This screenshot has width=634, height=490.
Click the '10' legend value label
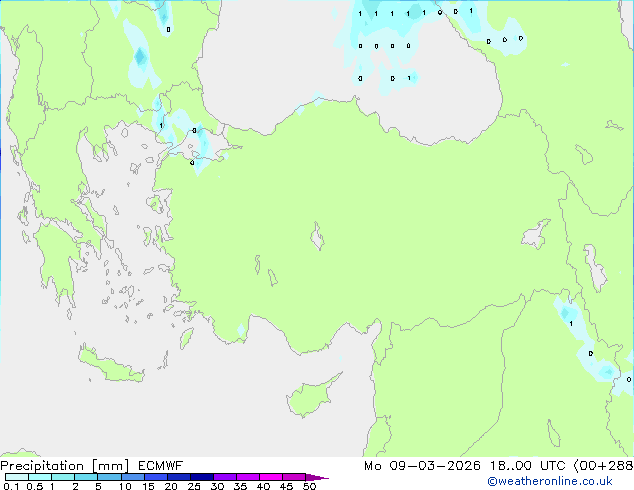(x=125, y=486)
